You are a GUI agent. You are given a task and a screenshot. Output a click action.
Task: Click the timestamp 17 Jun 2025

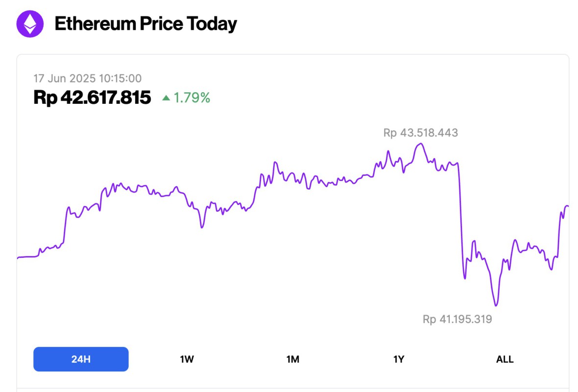pos(87,78)
